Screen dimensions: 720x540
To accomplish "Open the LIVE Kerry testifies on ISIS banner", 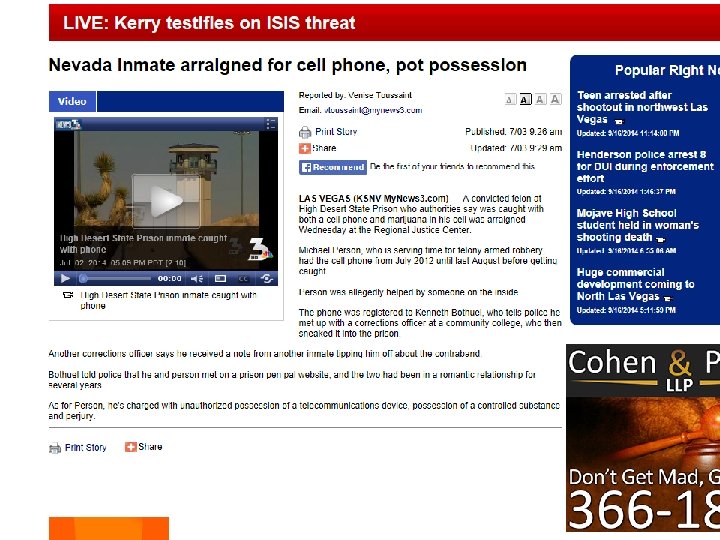I will 384,22.
